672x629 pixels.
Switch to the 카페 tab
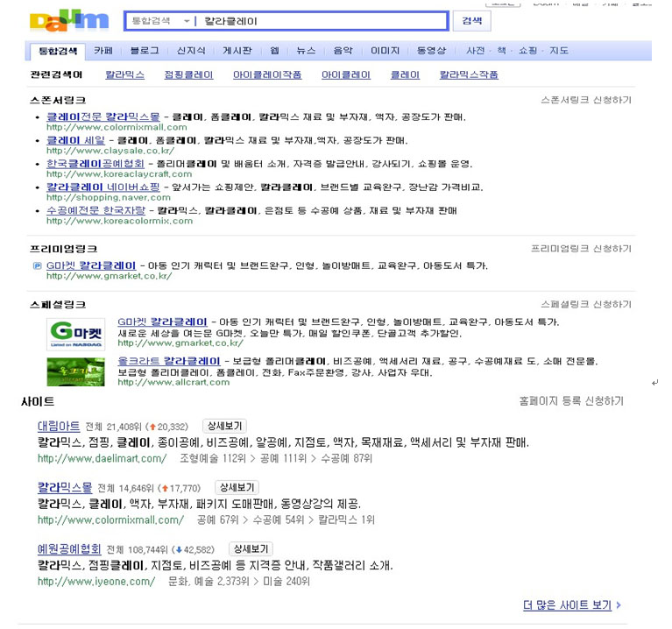pyautogui.click(x=103, y=51)
